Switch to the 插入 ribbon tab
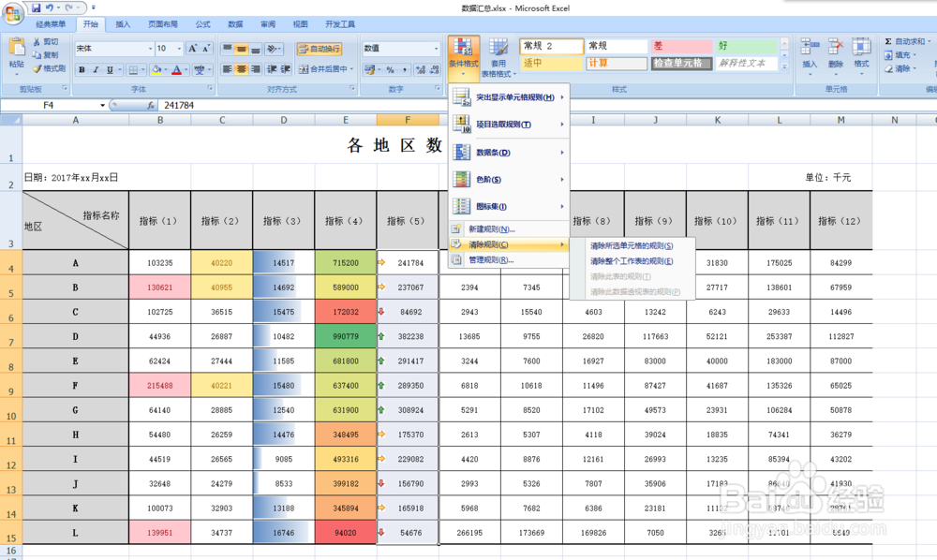937x560 pixels. tap(123, 24)
